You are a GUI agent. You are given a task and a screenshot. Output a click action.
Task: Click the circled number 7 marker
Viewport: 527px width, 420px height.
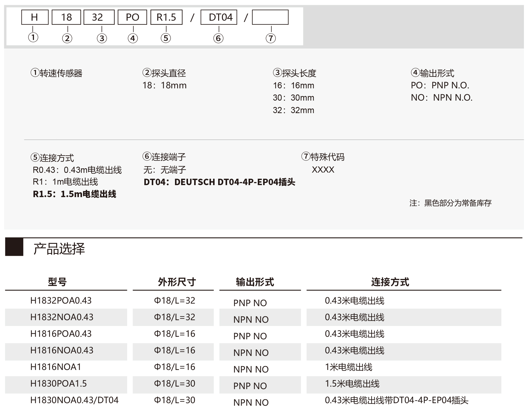[271, 39]
